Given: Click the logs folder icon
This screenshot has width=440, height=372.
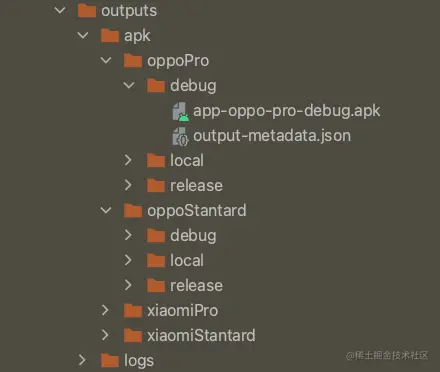Looking at the screenshot, I should point(110,360).
